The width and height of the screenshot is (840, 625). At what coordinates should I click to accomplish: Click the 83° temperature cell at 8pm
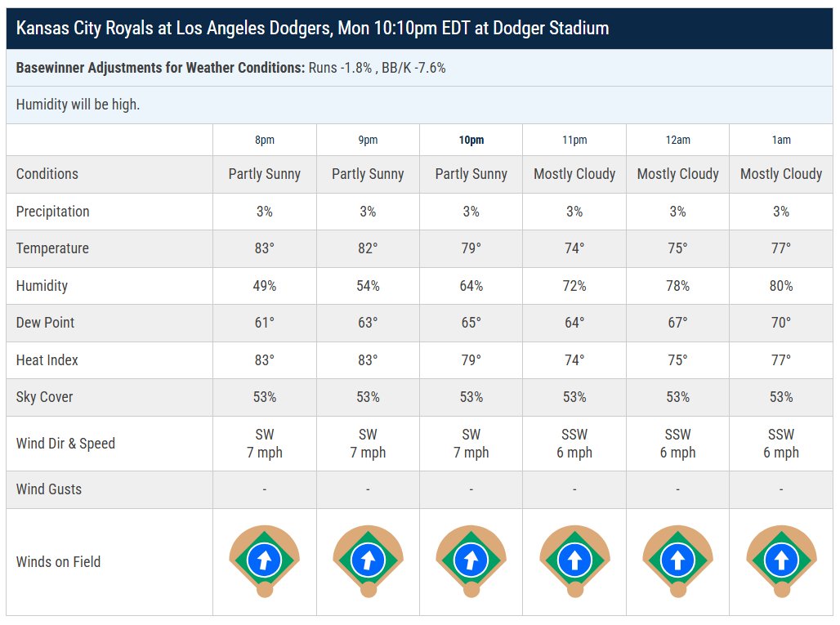(264, 248)
